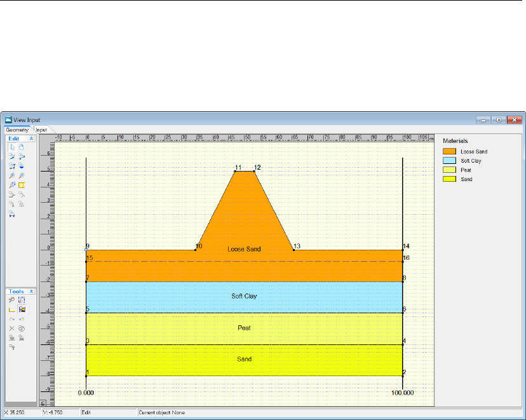Click the Zoom in magnifier
The width and height of the screenshot is (526, 420).
(12, 176)
